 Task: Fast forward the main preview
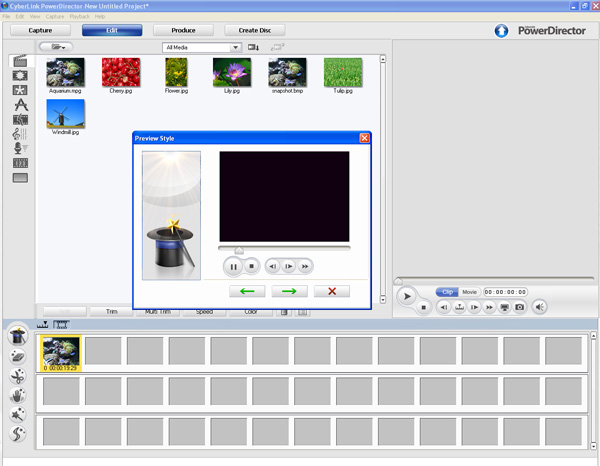tap(489, 307)
